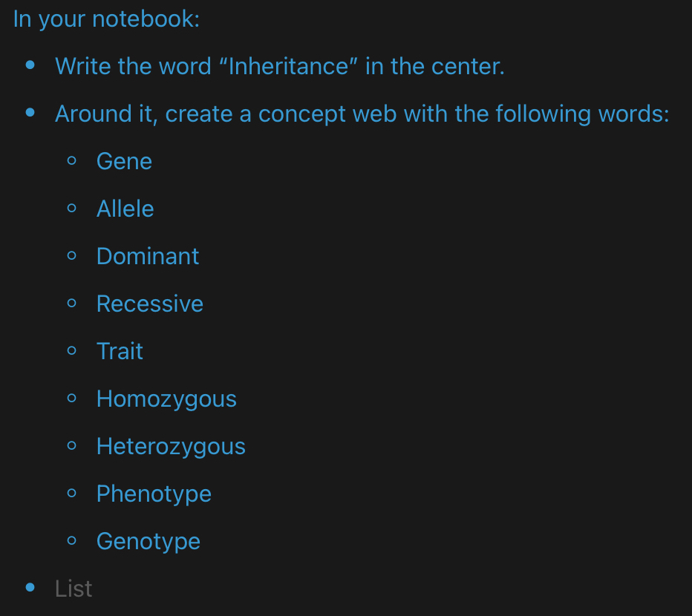Place cursor on the 'Dominant' item
Image resolution: width=692 pixels, height=616 pixels.
pyautogui.click(x=148, y=257)
